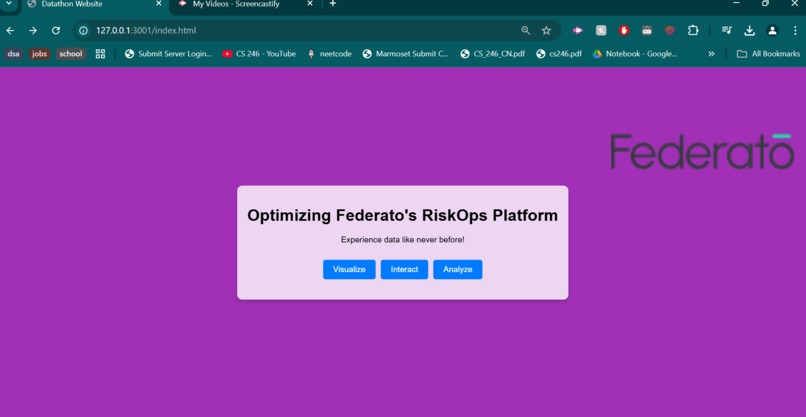This screenshot has height=417, width=806.
Task: Open CS 246 - YouTube bookmark
Action: (260, 53)
